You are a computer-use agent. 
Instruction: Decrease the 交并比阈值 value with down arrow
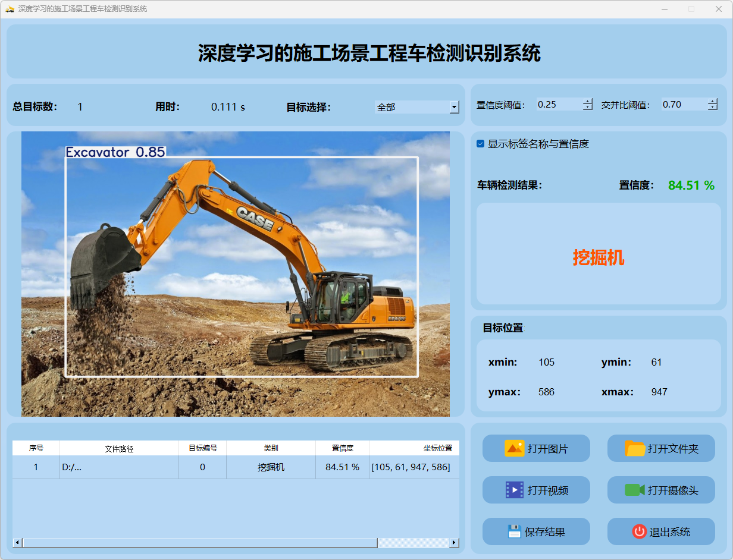pos(713,108)
